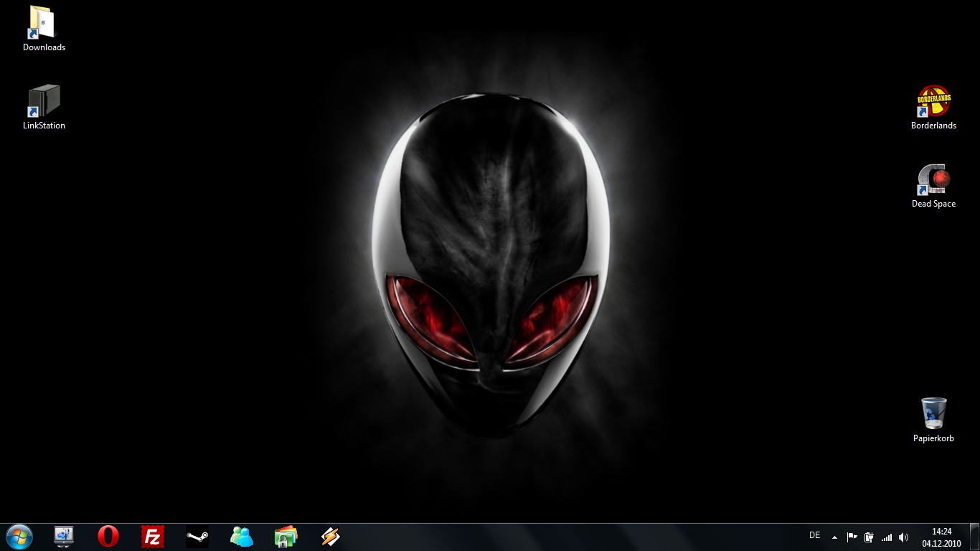Click the Show desktop strip
The width and height of the screenshot is (980, 551).
(x=974, y=537)
